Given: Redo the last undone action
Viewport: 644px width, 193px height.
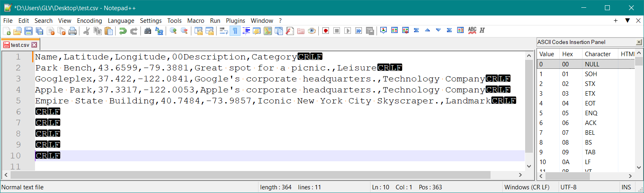Looking at the screenshot, I should pos(134,31).
